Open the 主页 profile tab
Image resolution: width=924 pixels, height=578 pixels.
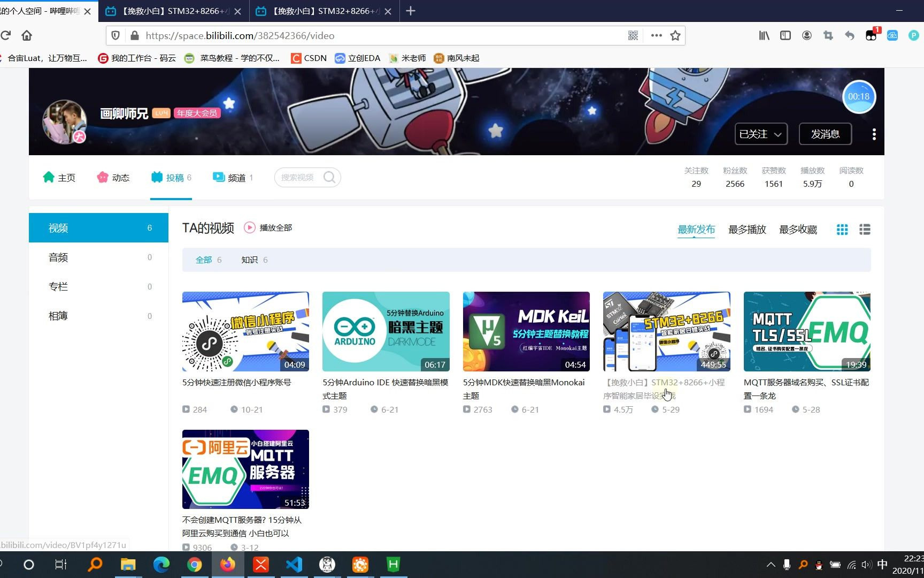point(59,177)
